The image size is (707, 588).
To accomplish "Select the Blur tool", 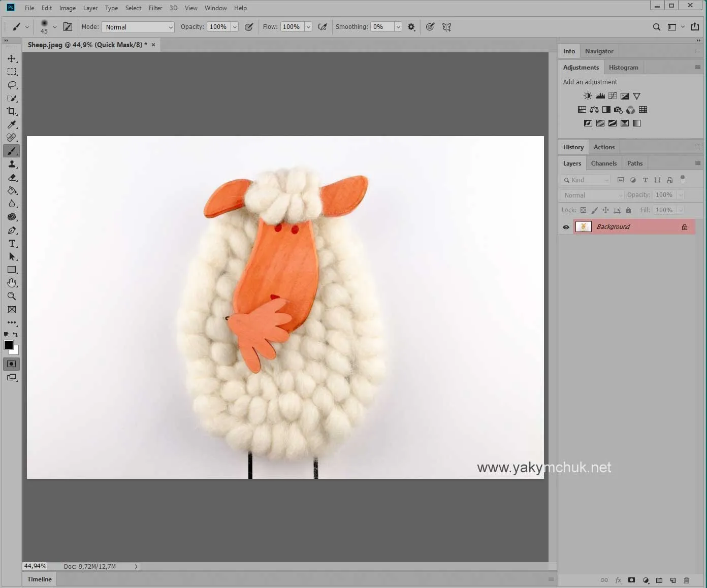I will pyautogui.click(x=12, y=204).
